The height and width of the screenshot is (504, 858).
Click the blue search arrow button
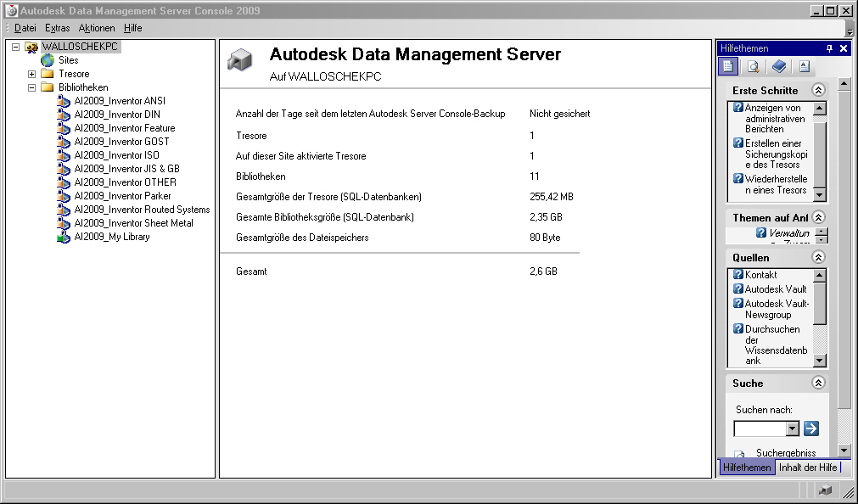(811, 428)
